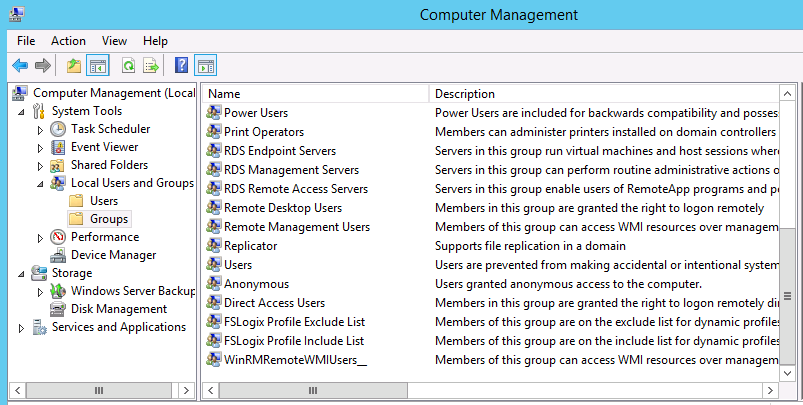Click the Task Scheduler clock icon
The image size is (803, 405).
(x=58, y=129)
